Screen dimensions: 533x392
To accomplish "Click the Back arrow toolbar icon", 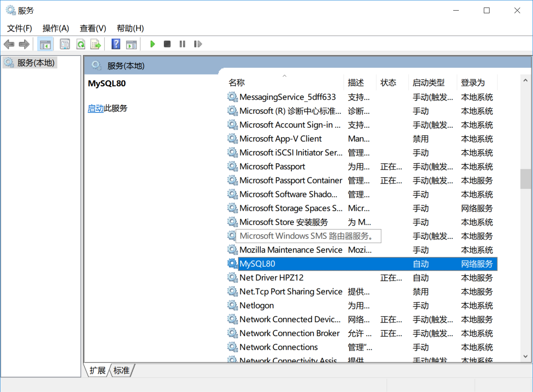I will click(9, 44).
